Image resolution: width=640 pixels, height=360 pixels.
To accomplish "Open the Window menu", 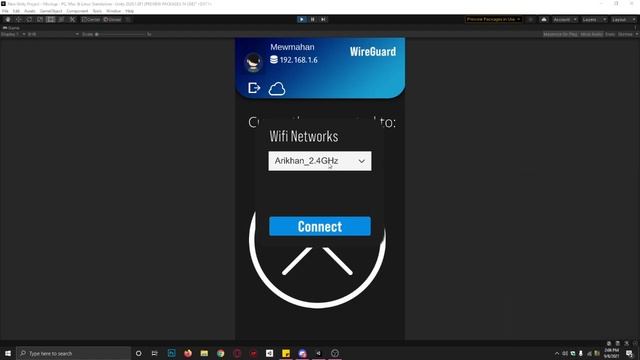I will click(113, 11).
